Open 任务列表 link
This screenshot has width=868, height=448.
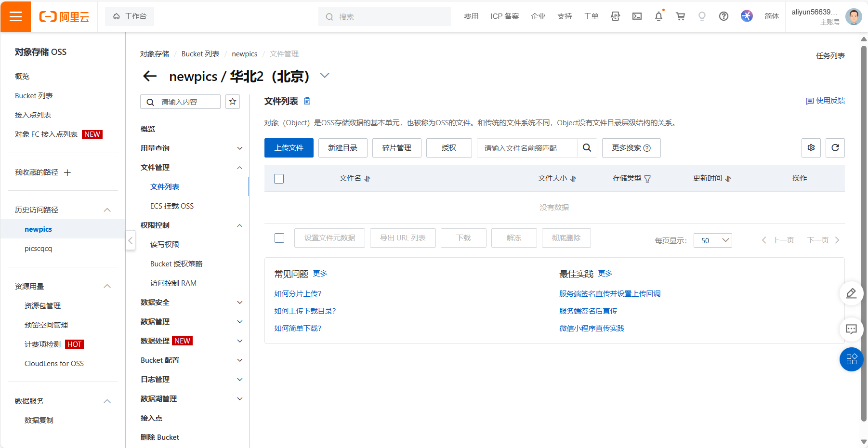830,56
